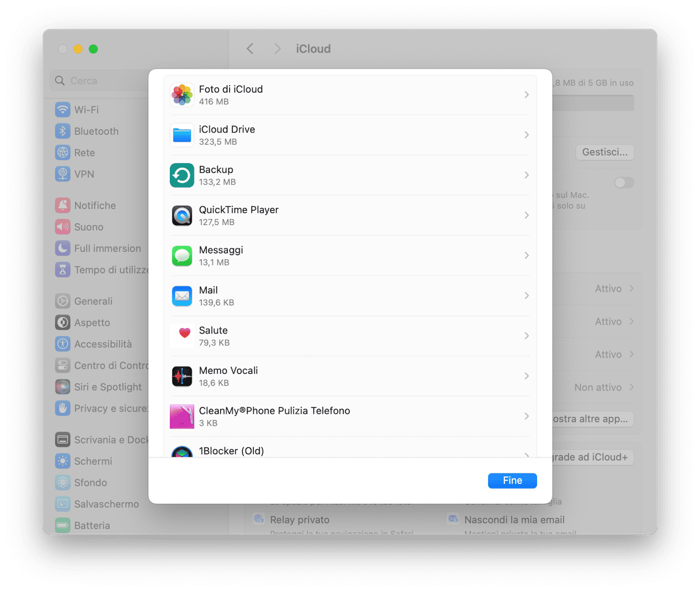Screen dimensions: 700x591
Task: Click the Relay privato option
Action: coord(299,520)
